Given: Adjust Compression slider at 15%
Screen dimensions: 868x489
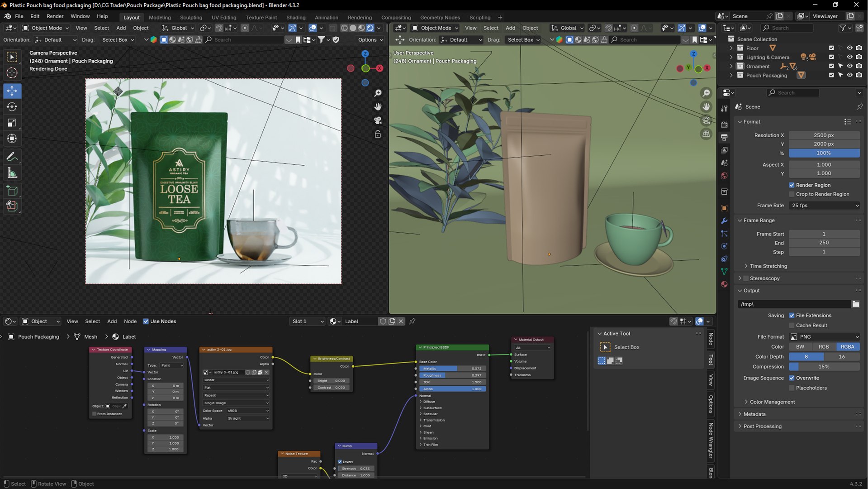Looking at the screenshot, I should (824, 367).
